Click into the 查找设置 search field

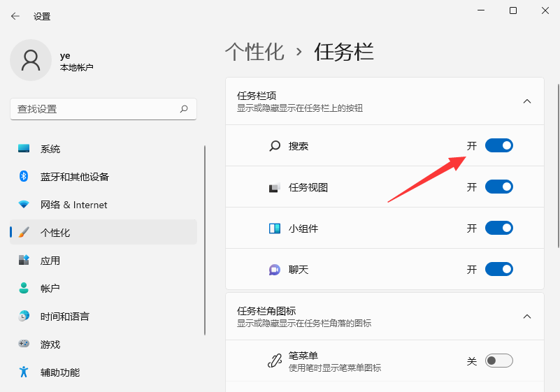coord(94,109)
